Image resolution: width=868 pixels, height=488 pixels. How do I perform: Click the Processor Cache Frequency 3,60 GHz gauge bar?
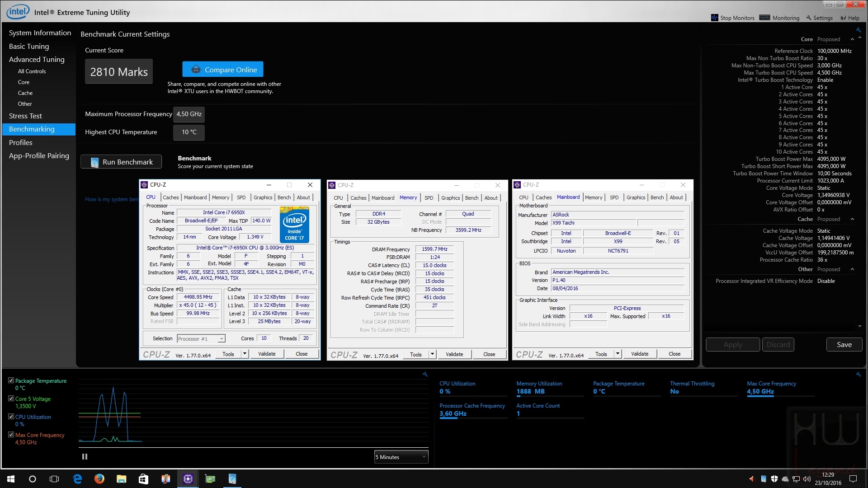(473, 418)
